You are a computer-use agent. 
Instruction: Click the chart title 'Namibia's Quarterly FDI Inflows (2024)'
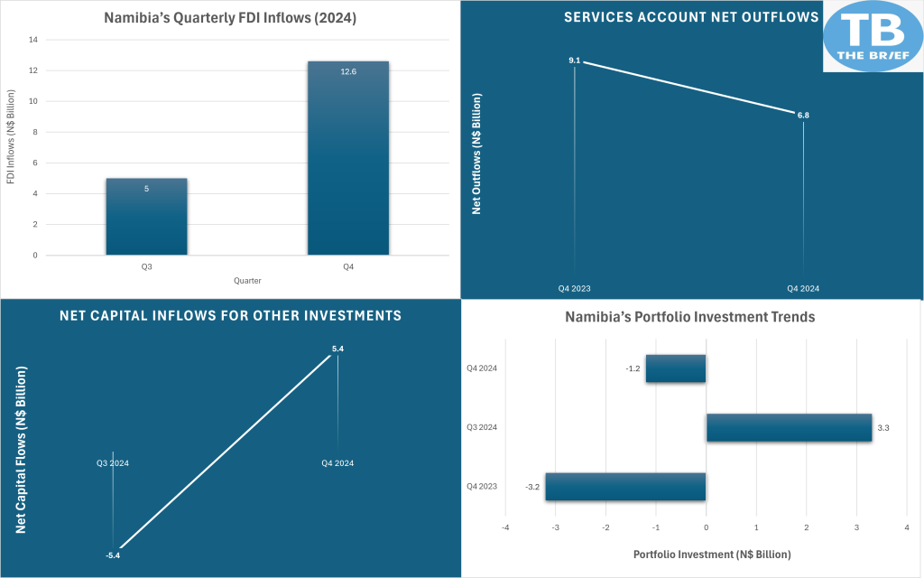coord(230,18)
